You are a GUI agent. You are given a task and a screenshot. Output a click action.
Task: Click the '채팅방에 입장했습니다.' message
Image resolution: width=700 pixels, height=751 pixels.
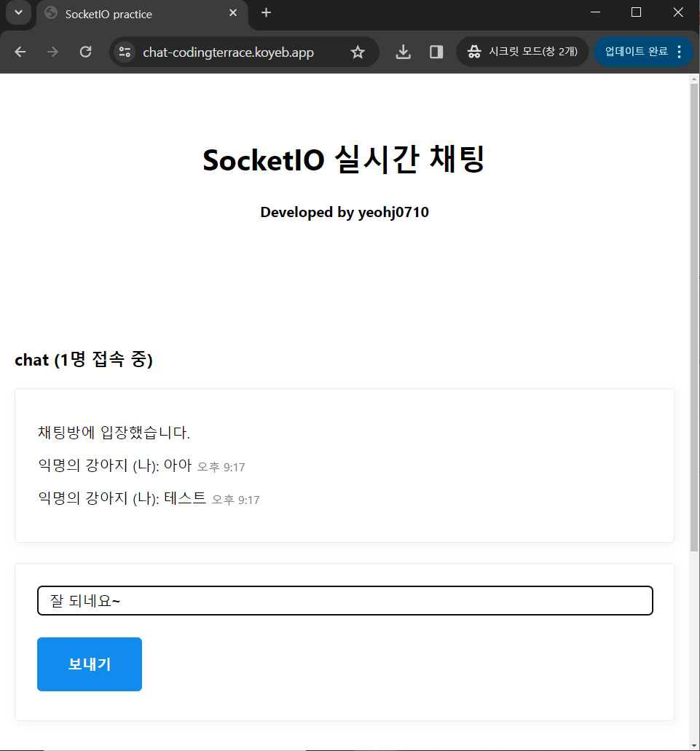point(114,433)
